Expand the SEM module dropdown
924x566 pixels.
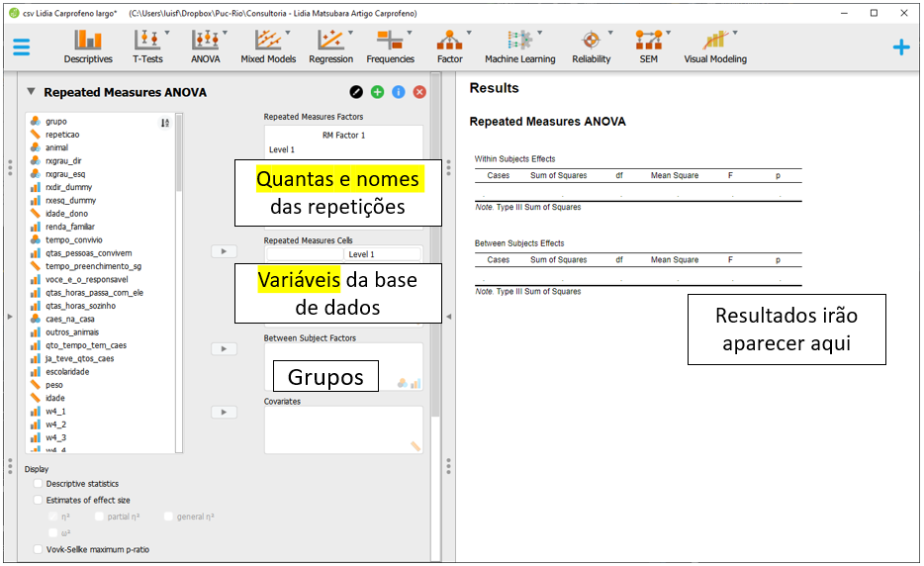click(x=649, y=47)
